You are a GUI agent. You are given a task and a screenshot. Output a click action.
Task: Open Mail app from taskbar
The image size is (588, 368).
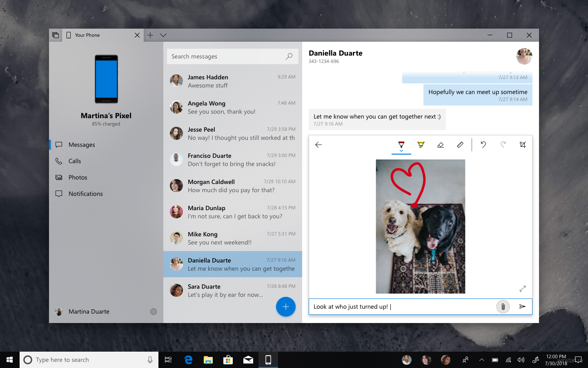248,360
